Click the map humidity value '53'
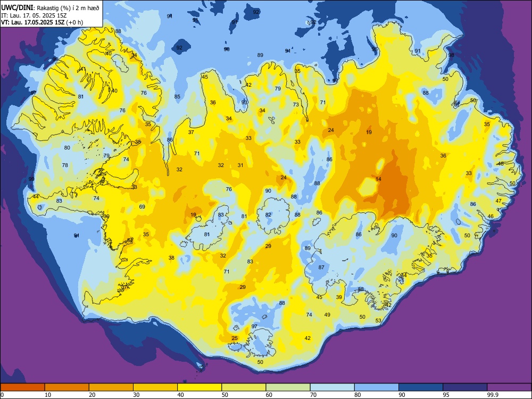532x399 pixels. (x=378, y=321)
